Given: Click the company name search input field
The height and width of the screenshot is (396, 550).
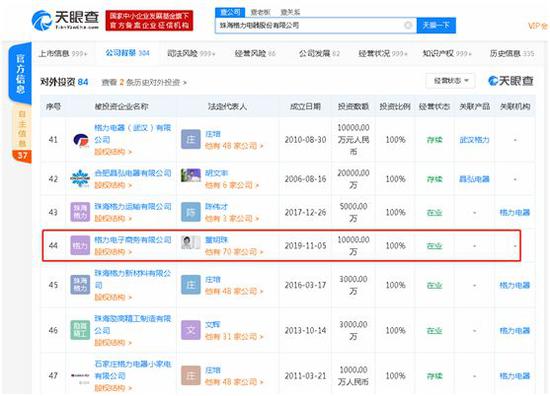Looking at the screenshot, I should click(x=310, y=25).
